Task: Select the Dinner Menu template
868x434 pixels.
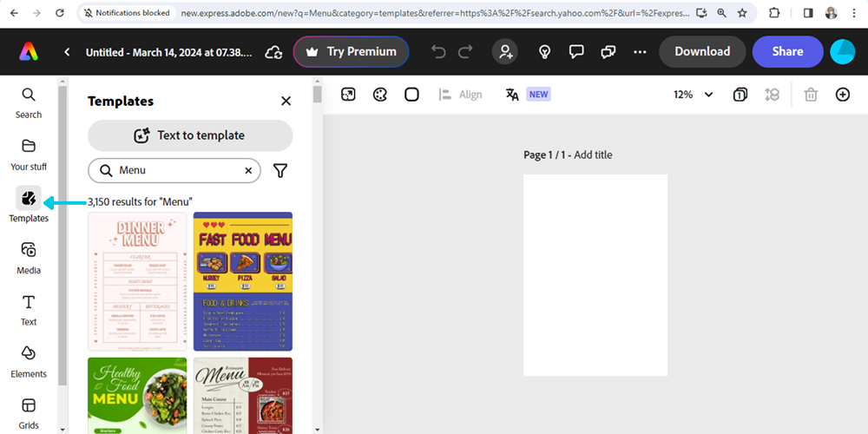Action: (137, 281)
